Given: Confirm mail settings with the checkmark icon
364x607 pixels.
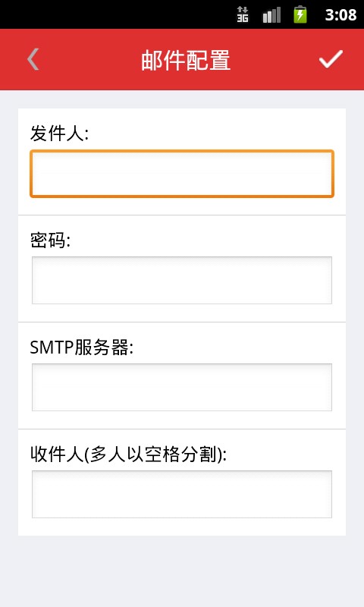Looking at the screenshot, I should point(331,59).
